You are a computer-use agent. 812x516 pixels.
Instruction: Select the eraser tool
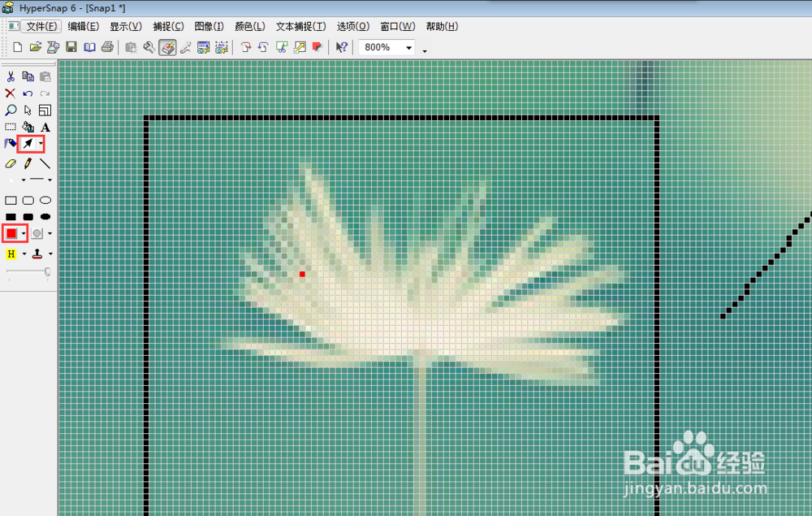pyautogui.click(x=11, y=163)
